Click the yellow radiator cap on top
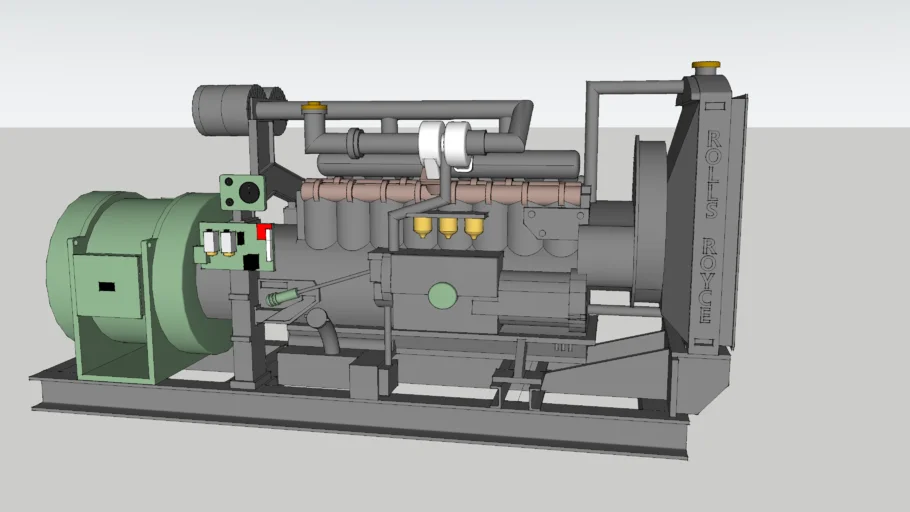The height and width of the screenshot is (512, 910). [705, 66]
